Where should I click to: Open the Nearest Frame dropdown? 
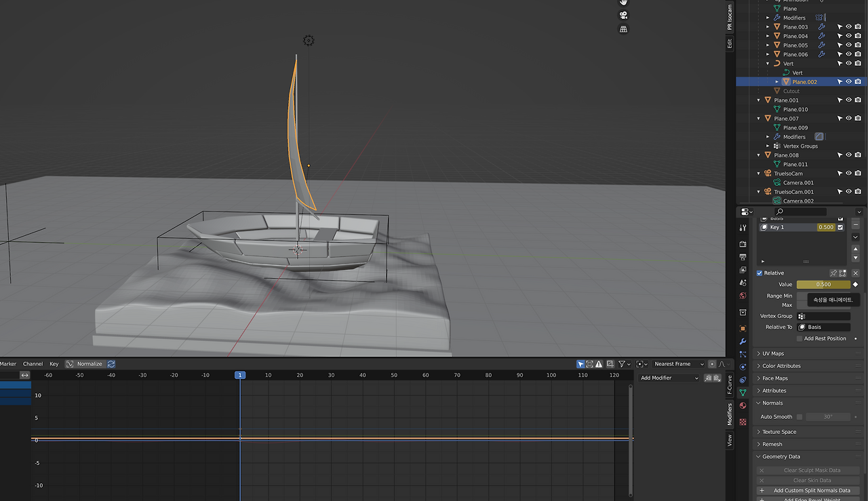click(678, 364)
